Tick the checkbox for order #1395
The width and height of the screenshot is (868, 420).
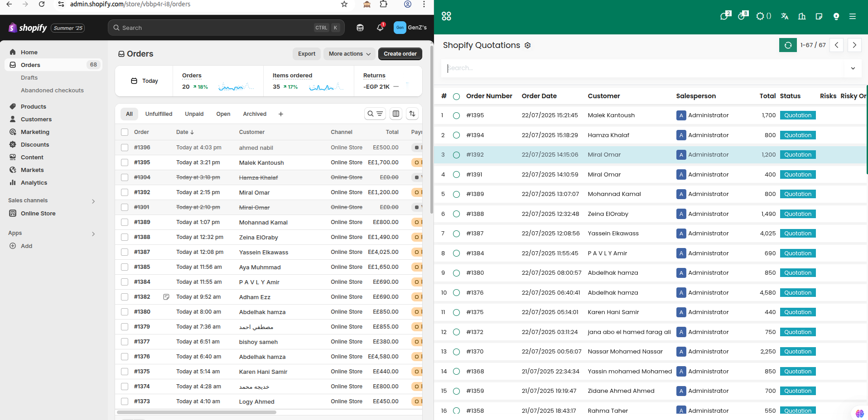tap(125, 162)
